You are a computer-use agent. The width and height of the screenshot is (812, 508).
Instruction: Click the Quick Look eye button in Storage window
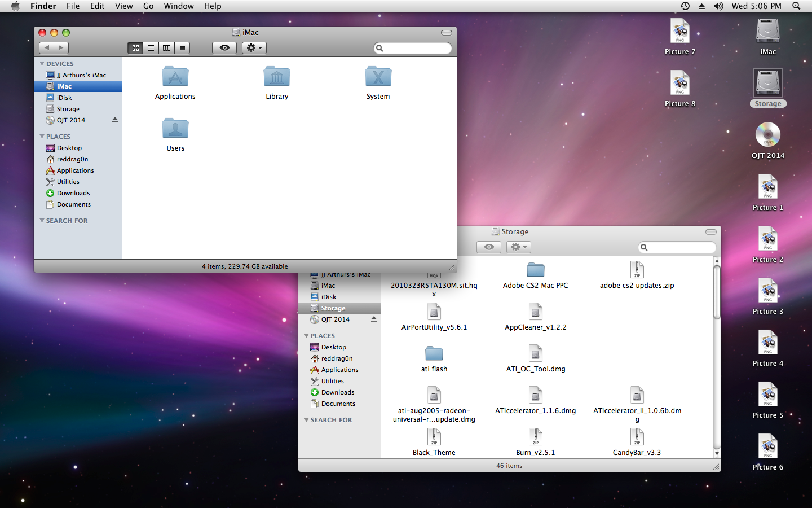[x=489, y=247]
